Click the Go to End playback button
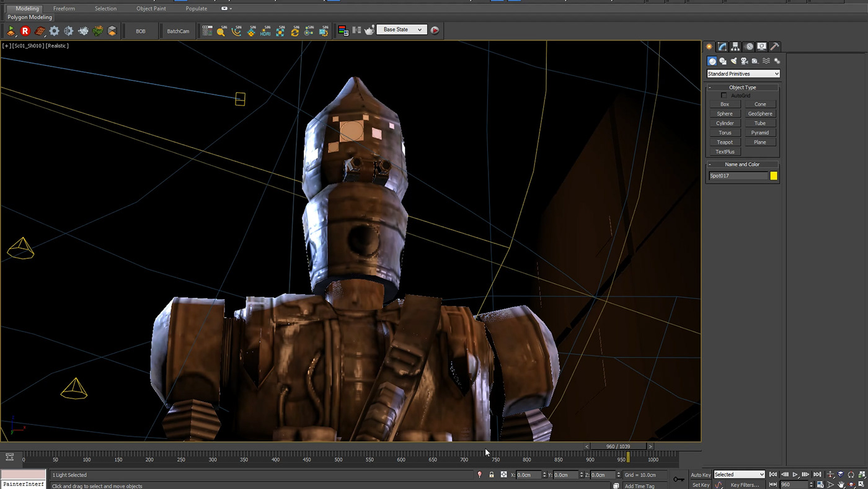Screen dimensions: 868x489 coord(817,475)
